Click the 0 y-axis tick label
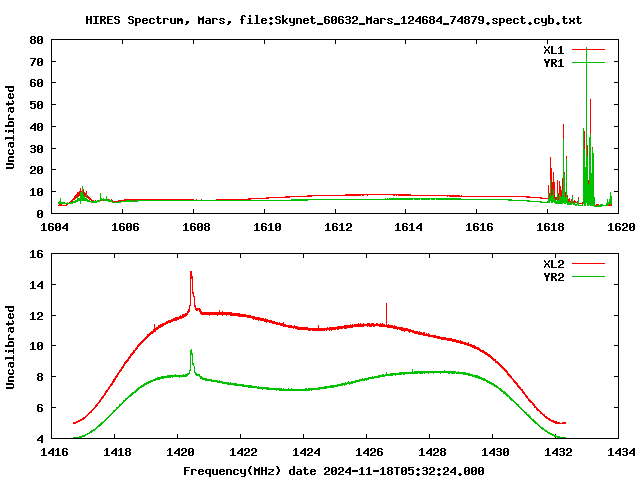The image size is (640, 480). [40, 214]
